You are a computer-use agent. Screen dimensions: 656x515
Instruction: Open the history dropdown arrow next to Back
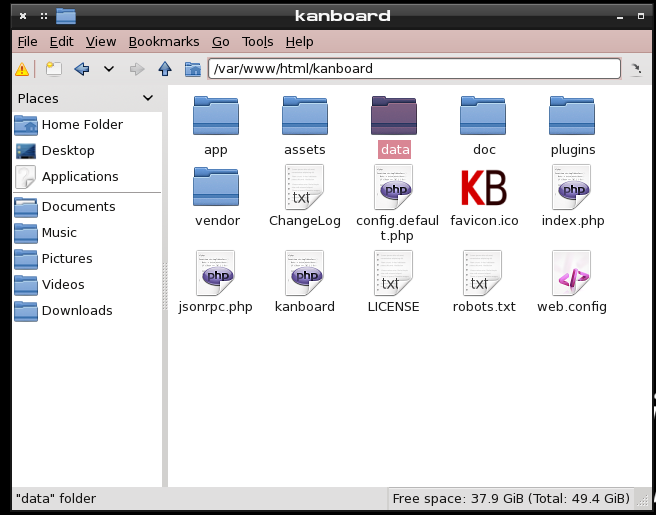tap(109, 69)
